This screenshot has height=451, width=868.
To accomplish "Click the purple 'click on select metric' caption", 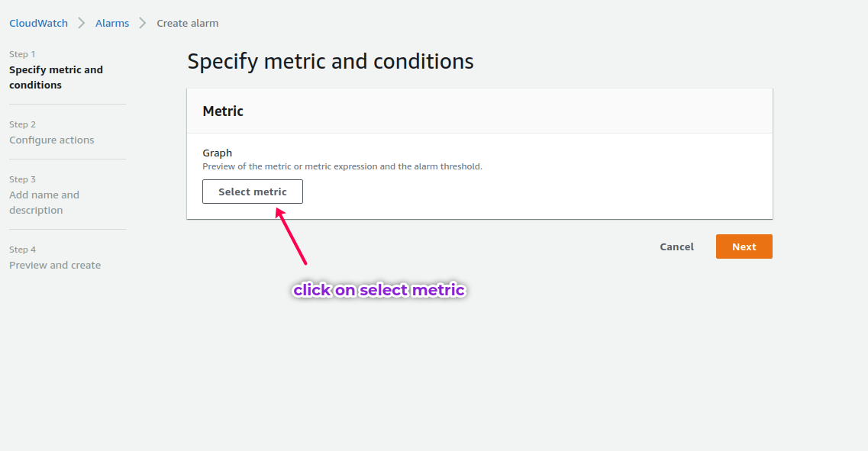I will point(379,290).
